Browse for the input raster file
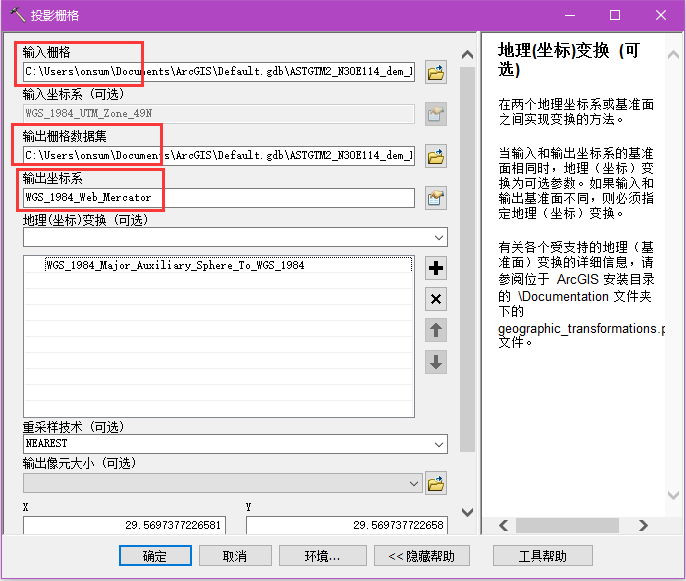This screenshot has height=581, width=686. tap(436, 72)
